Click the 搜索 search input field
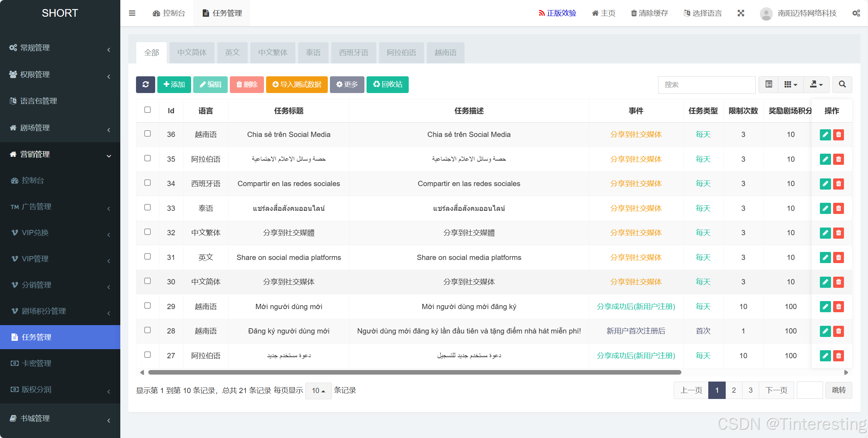 tap(707, 85)
